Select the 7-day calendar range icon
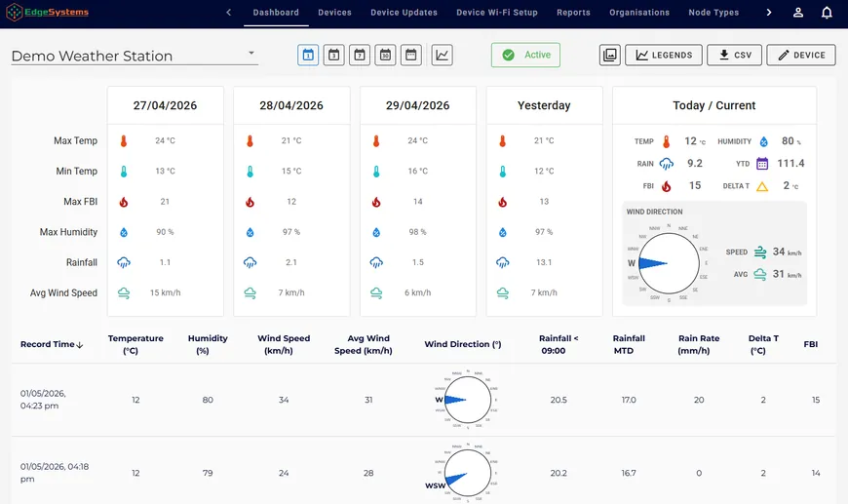The image size is (848, 504). coord(360,56)
